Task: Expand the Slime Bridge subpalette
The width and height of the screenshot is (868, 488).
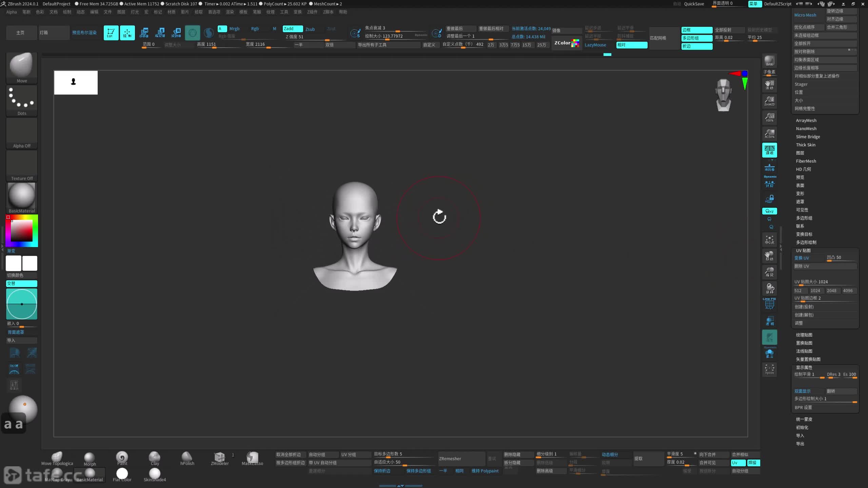Action: tap(808, 137)
